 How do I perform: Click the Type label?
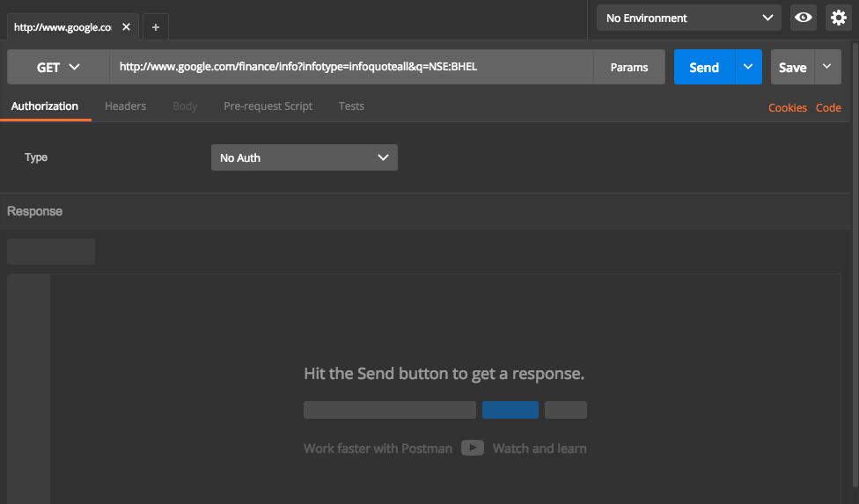coord(36,157)
